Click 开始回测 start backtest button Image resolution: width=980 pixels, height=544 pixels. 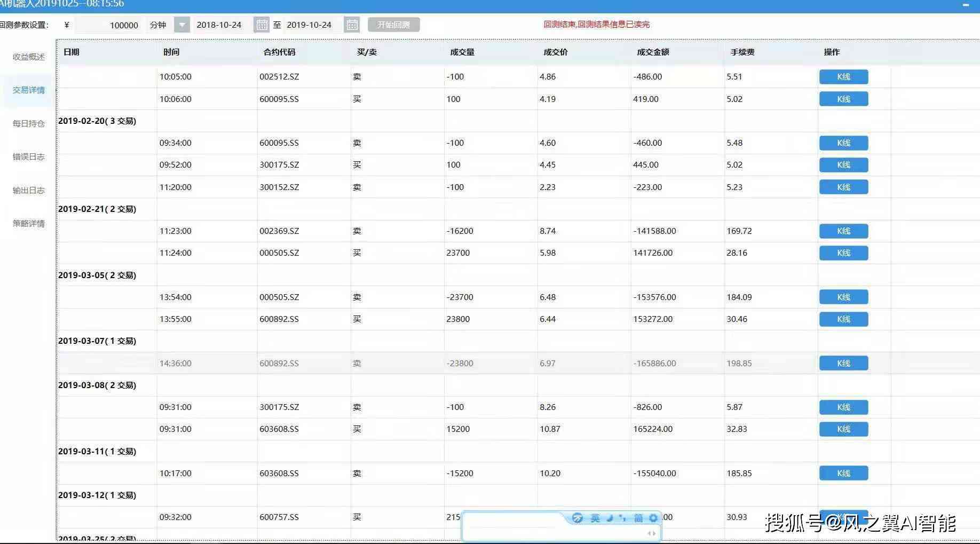point(394,25)
